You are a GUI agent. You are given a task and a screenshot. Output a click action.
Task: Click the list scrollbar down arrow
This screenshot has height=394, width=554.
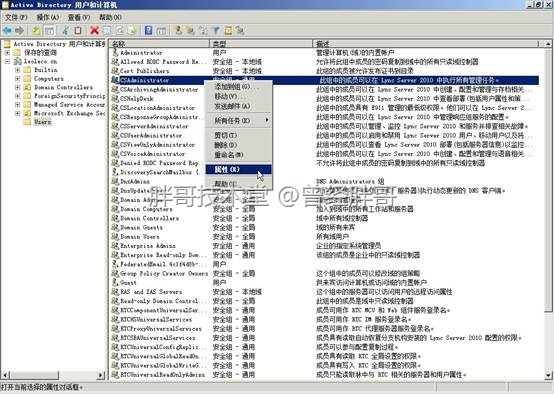point(548,375)
